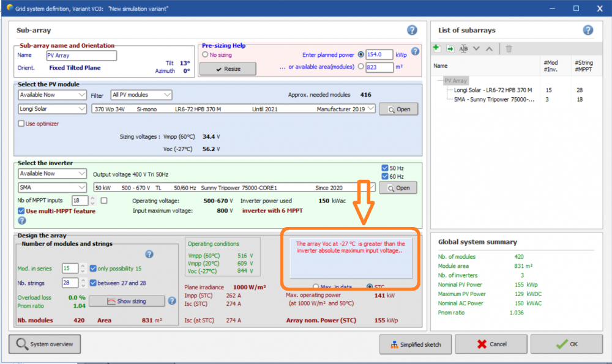Enable the Use optimizer checkbox
Screen dimensions: 612x364
(x=21, y=124)
